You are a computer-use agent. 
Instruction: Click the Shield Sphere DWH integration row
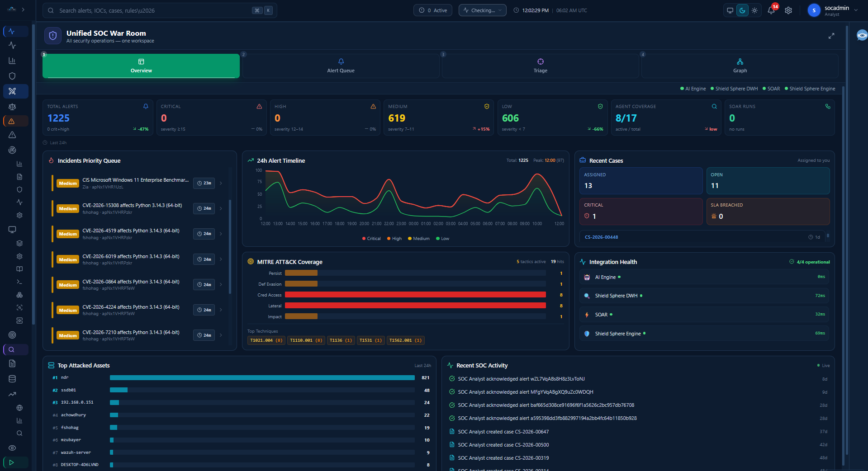tap(704, 296)
